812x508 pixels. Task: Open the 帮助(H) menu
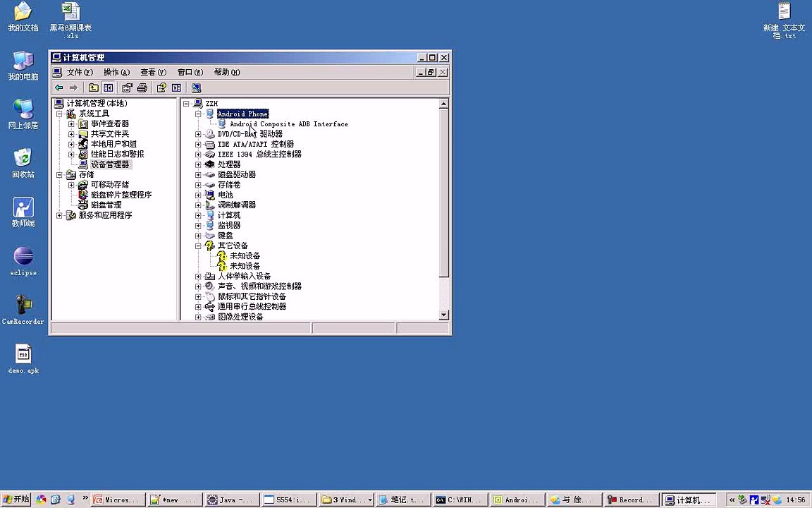point(227,72)
